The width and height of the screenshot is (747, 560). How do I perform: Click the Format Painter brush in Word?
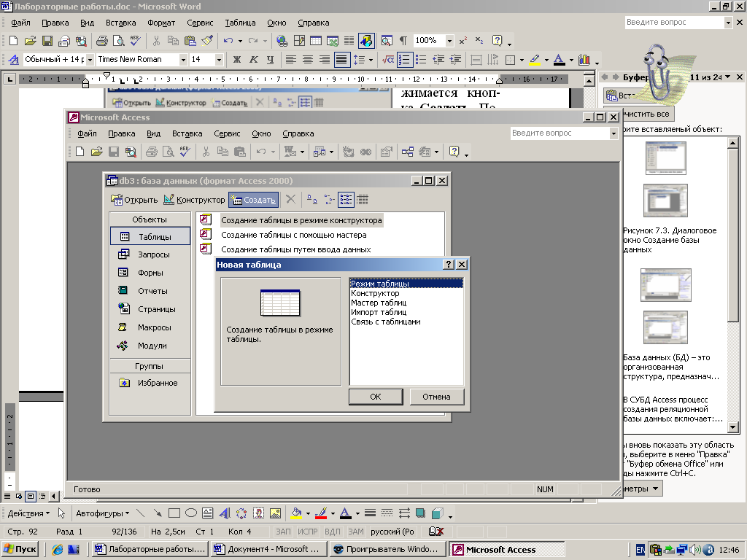[x=207, y=41]
